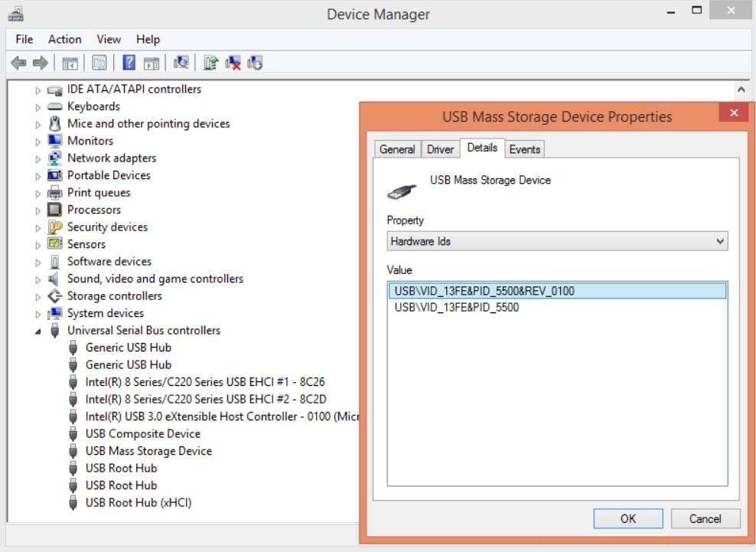Click the Forward arrow in the toolbar
Viewport: 756px width, 552px height.
click(x=40, y=63)
